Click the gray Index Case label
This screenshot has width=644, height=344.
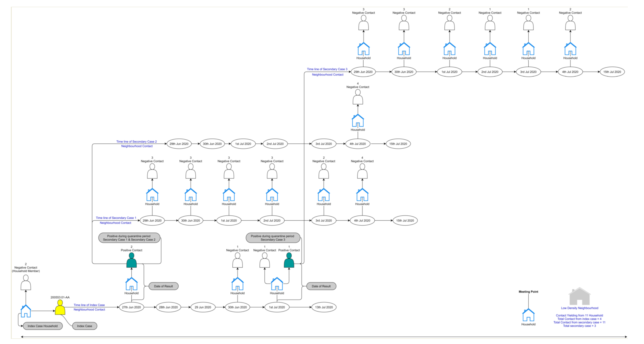(x=84, y=326)
